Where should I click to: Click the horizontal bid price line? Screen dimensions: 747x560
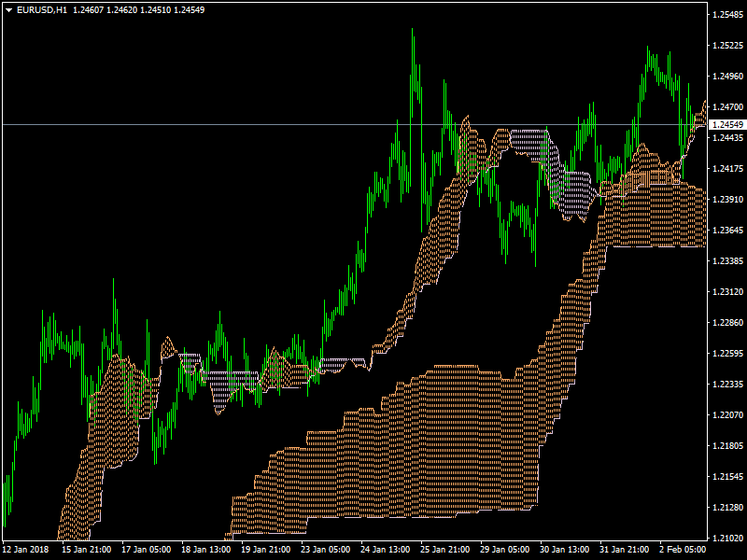(x=280, y=124)
